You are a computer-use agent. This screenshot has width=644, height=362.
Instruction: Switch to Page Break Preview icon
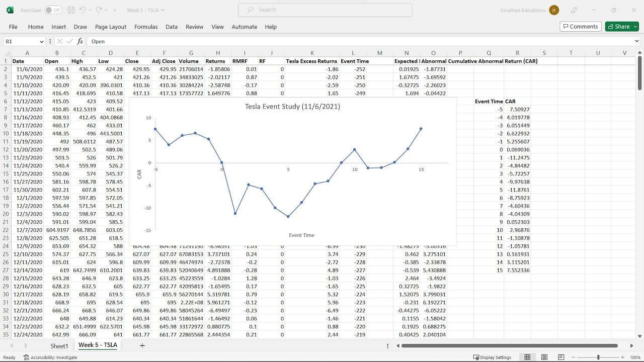[x=561, y=357]
